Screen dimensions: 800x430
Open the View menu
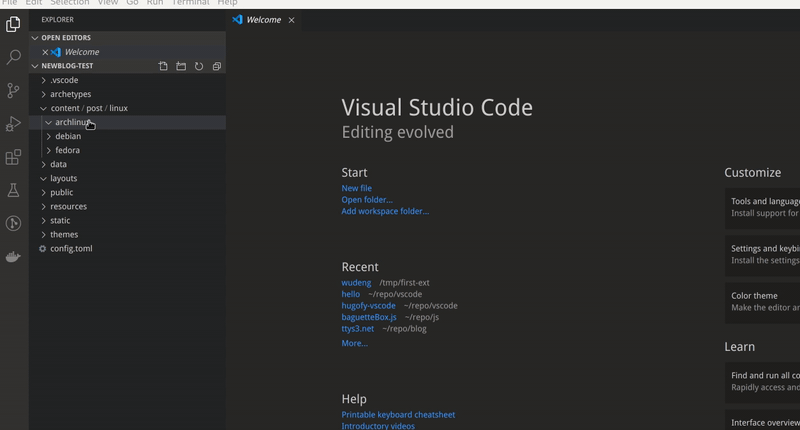pyautogui.click(x=108, y=3)
